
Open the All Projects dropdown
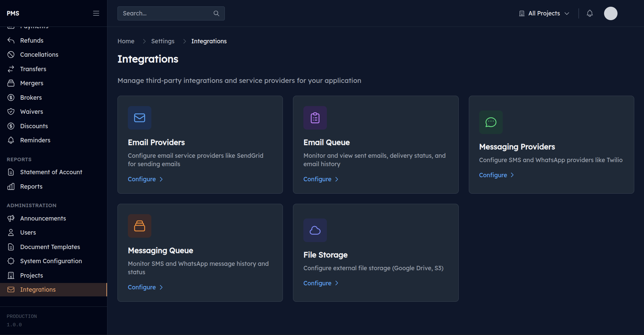544,13
